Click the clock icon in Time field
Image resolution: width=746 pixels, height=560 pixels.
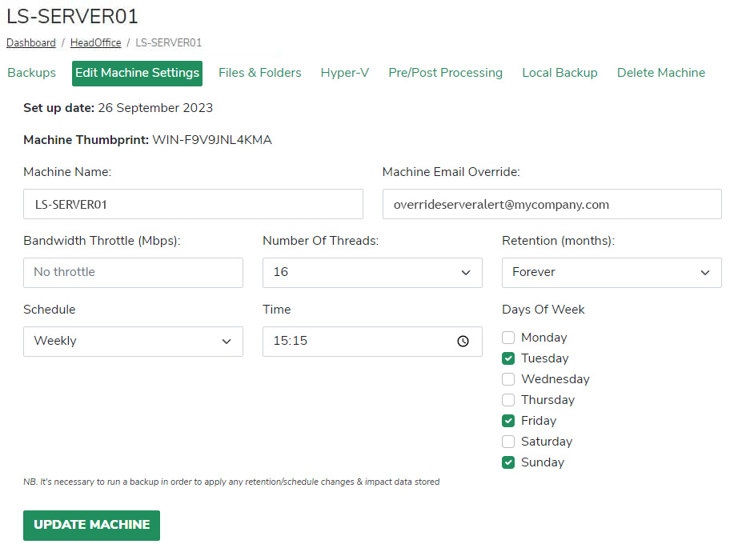tap(463, 341)
